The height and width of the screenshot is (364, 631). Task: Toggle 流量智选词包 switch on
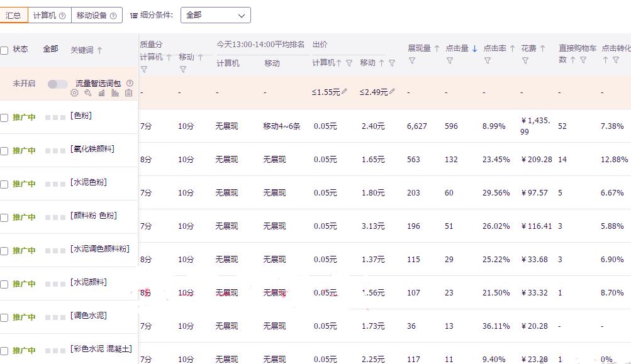click(57, 84)
